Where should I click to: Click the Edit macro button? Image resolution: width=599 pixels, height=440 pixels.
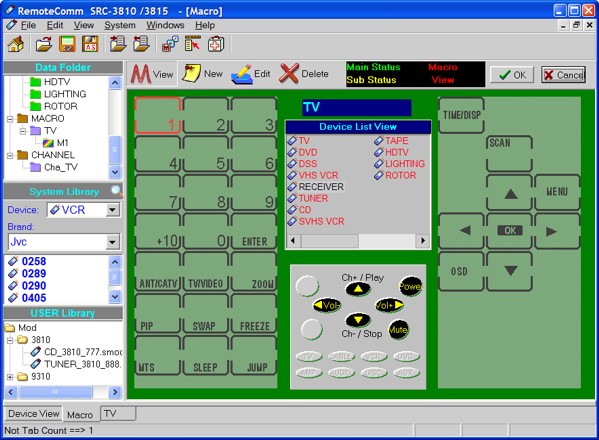[251, 73]
